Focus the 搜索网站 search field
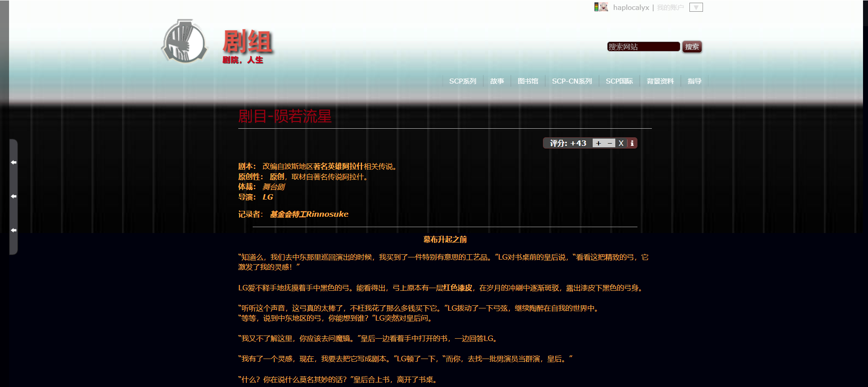The image size is (868, 387). 643,47
